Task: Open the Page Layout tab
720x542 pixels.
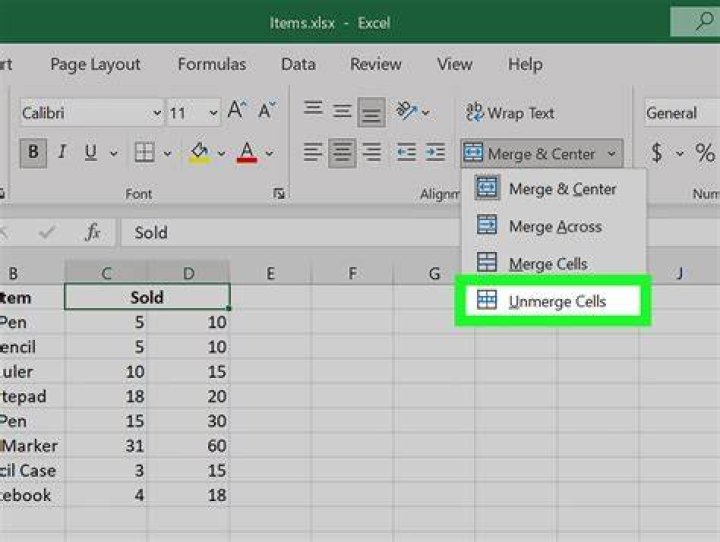Action: tap(95, 64)
